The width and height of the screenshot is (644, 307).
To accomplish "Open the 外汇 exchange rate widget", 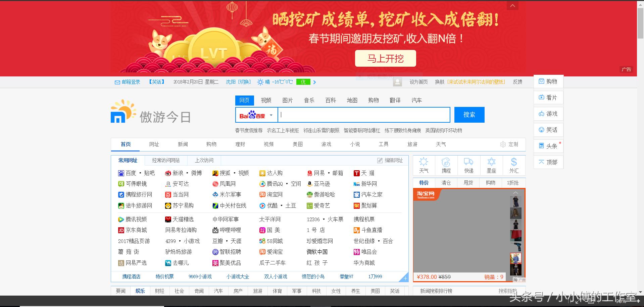I will (514, 165).
